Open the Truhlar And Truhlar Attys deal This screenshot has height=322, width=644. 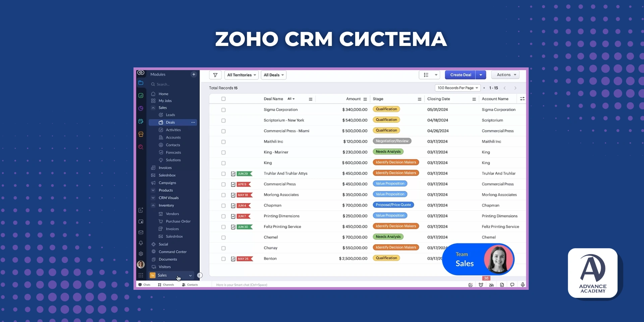[285, 173]
